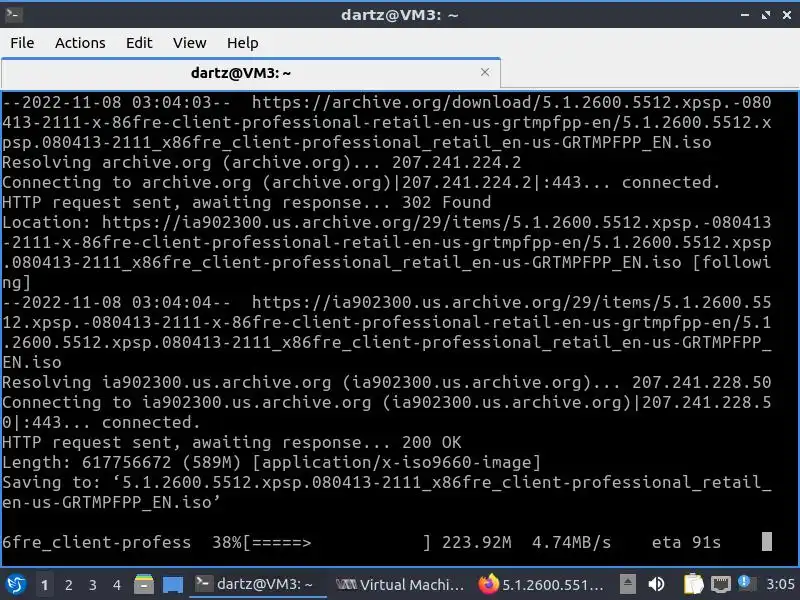800x600 pixels.
Task: Click the '--2022-11-08 03:04:04--' timestamp
Action: [x=117, y=303]
